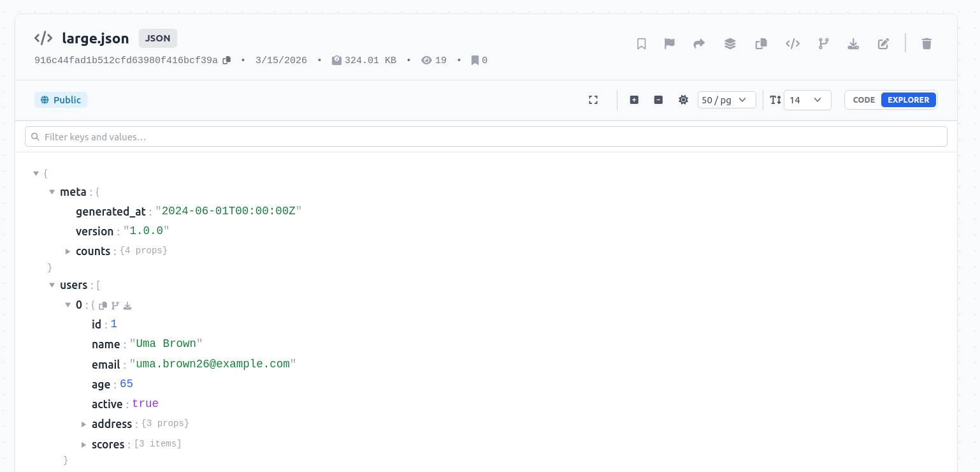Click the id key
The height and width of the screenshot is (472, 980).
click(x=96, y=325)
